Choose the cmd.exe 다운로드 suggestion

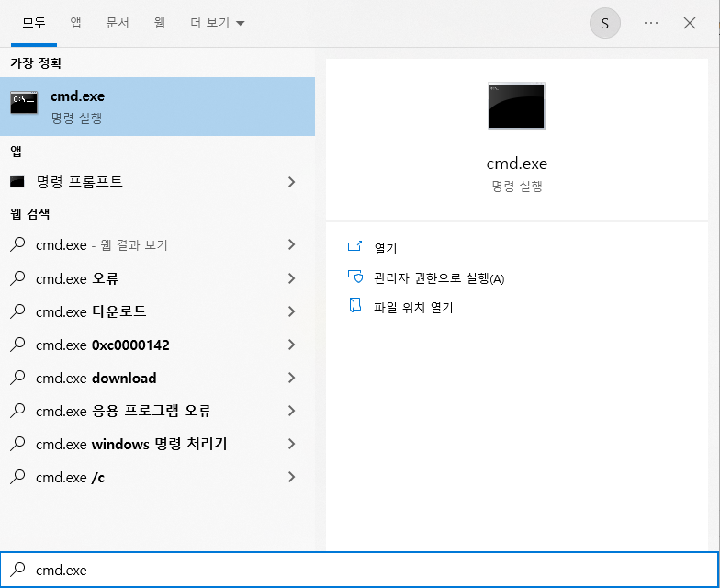click(x=158, y=311)
